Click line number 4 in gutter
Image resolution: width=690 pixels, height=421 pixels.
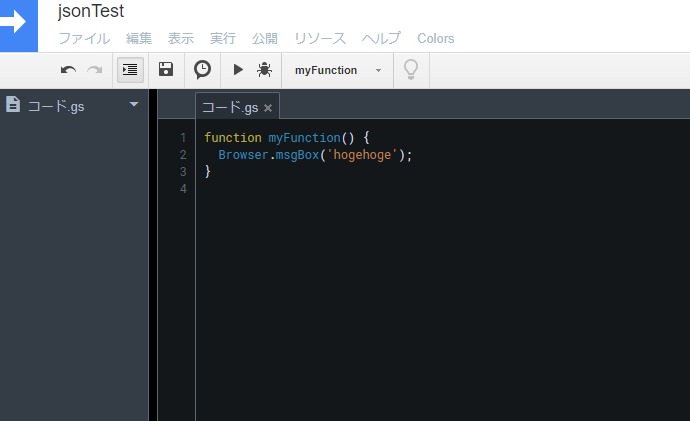tap(183, 189)
